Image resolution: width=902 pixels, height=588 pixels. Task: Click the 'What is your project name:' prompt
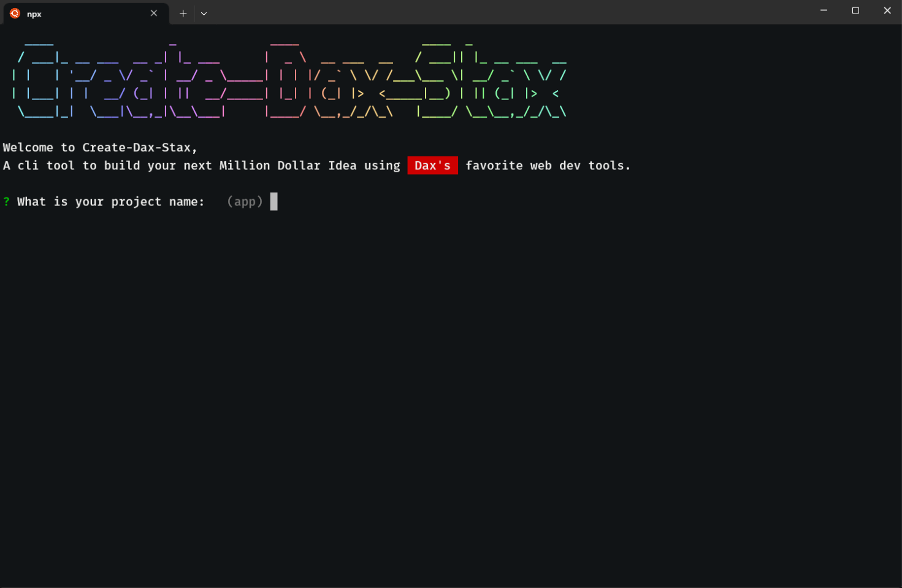110,202
